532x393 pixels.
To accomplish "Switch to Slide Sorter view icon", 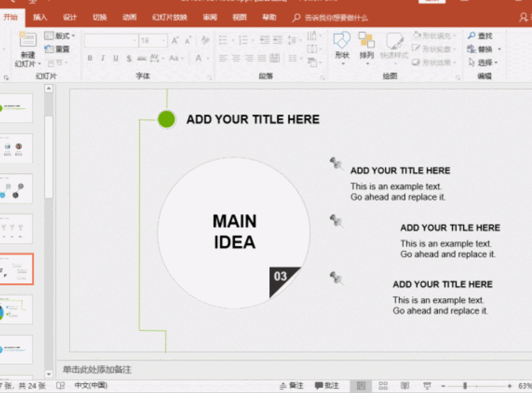I will coord(383,386).
